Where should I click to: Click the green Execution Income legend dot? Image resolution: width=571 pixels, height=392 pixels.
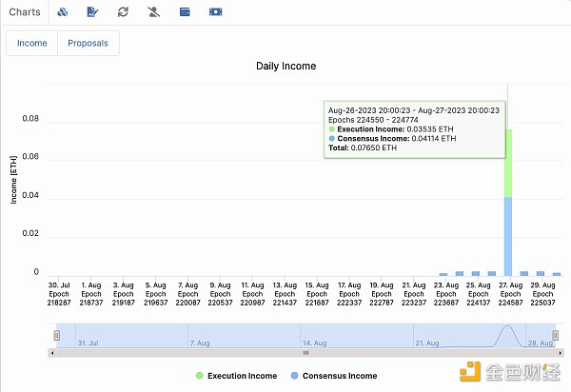coord(200,376)
